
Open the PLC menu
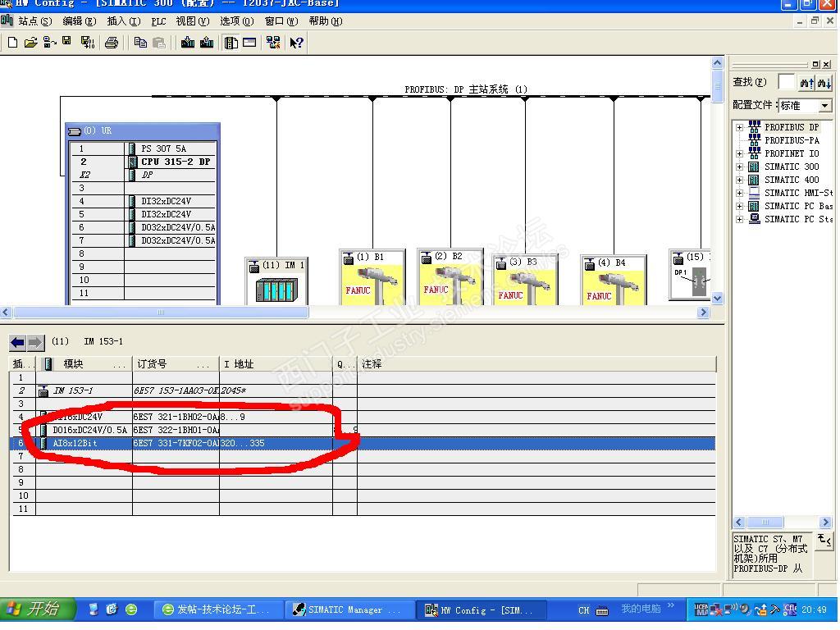tap(158, 21)
